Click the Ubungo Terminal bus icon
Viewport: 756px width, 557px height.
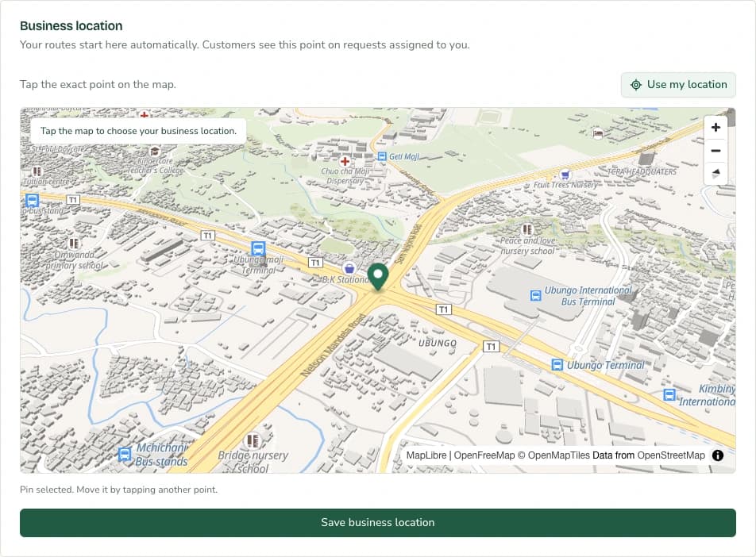(557, 365)
